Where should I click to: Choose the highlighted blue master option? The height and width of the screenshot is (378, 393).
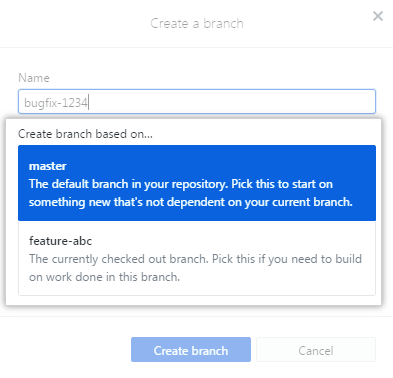(x=197, y=183)
